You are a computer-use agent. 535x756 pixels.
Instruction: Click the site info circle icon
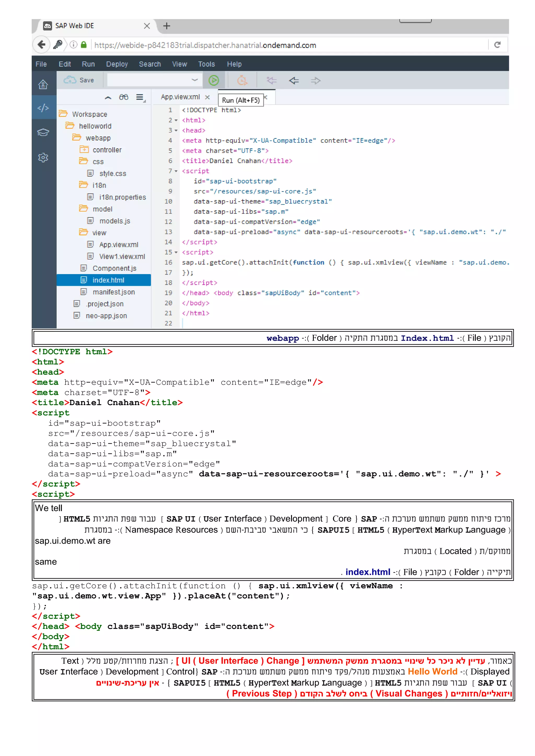(x=73, y=44)
